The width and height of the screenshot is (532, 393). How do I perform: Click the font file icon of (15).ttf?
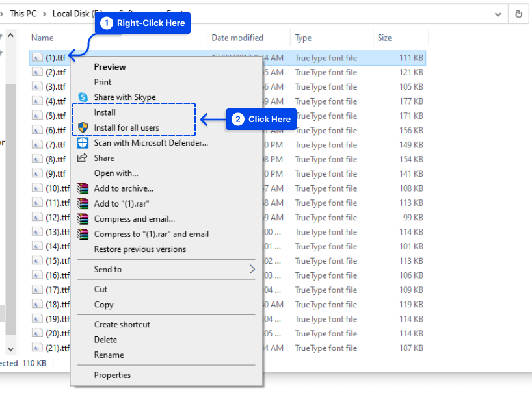click(x=37, y=261)
